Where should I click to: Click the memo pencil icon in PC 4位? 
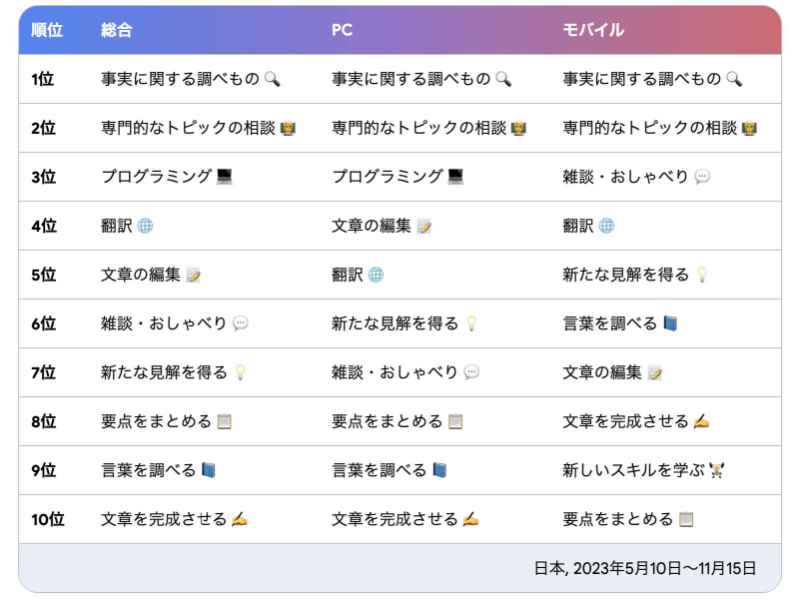coord(424,226)
